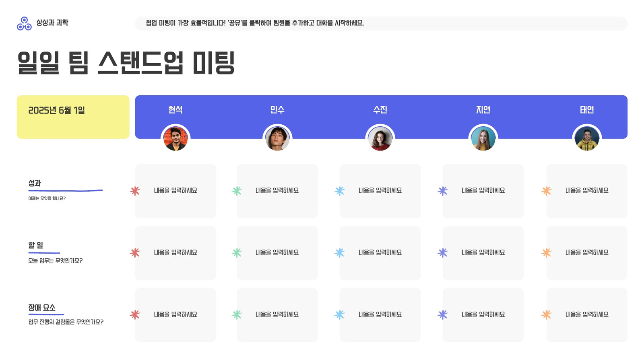Select 지연's profile photo

(483, 139)
